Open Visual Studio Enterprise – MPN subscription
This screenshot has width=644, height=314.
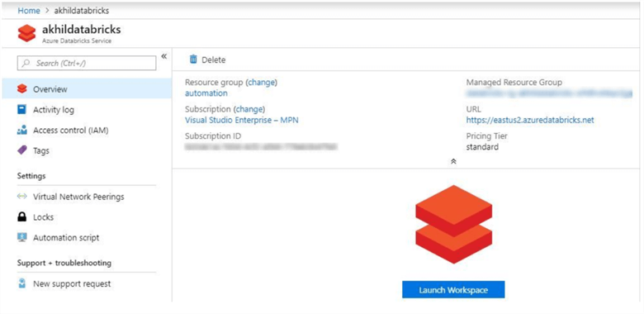[242, 120]
